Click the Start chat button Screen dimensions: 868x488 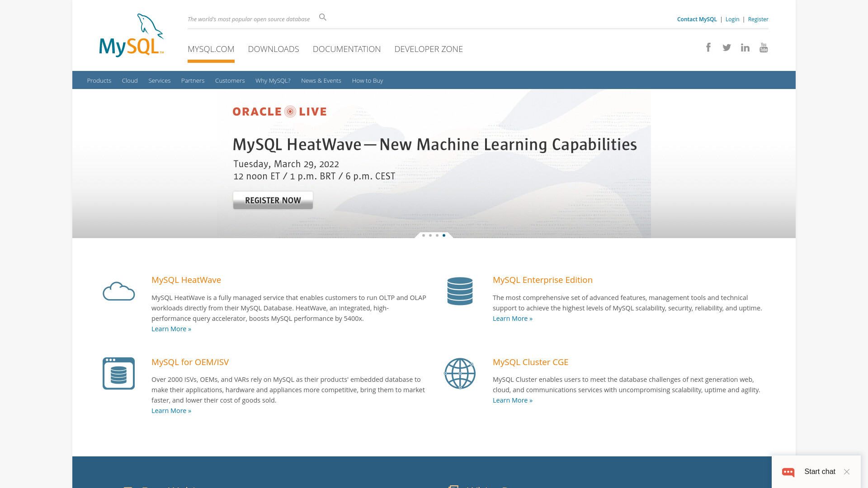click(820, 472)
